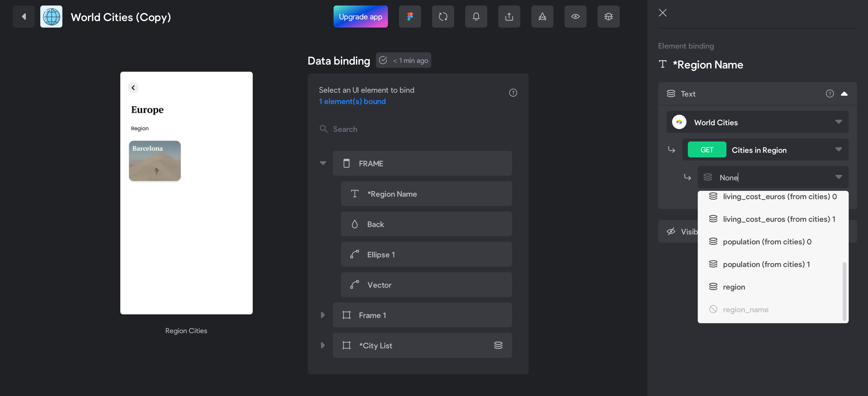This screenshot has width=868, height=396.
Task: Select population (from cities) 0 option
Action: [773, 242]
